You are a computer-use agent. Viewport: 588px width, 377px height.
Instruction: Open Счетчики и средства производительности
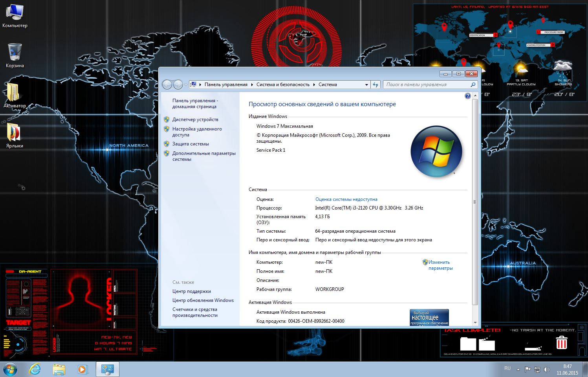tap(195, 312)
